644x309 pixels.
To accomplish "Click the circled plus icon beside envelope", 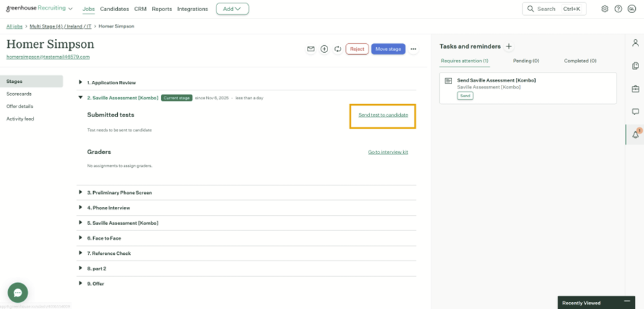I will 324,49.
